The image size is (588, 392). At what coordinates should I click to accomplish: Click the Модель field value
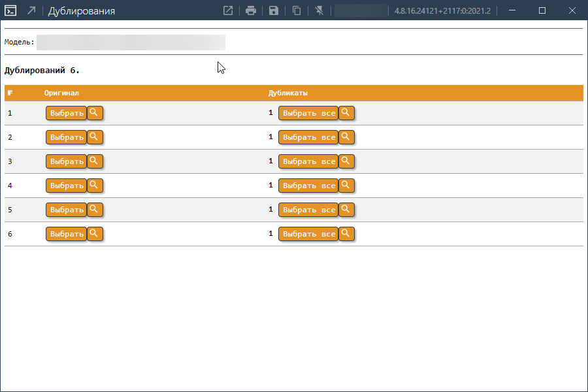[131, 42]
